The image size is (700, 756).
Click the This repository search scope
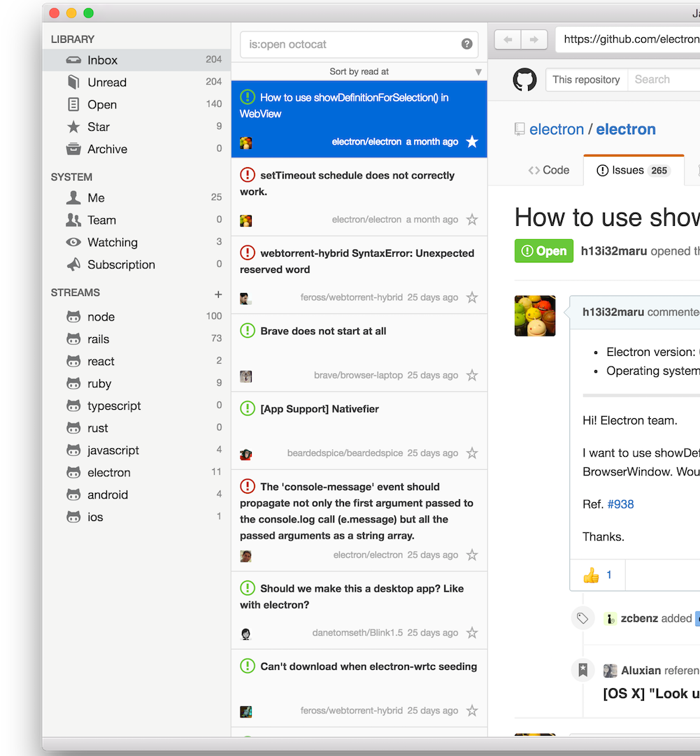(586, 80)
